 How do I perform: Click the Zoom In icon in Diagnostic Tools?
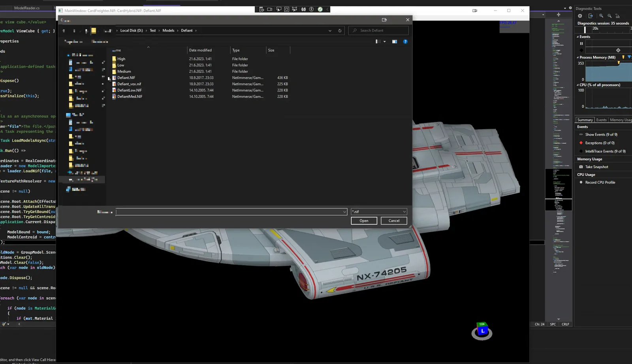pos(601,16)
